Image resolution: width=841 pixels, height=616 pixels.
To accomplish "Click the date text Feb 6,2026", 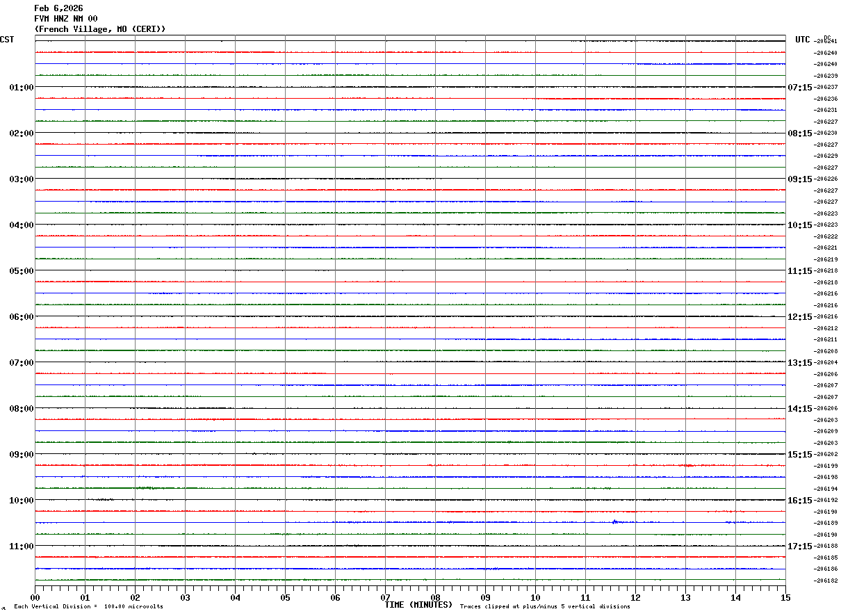I will point(58,8).
